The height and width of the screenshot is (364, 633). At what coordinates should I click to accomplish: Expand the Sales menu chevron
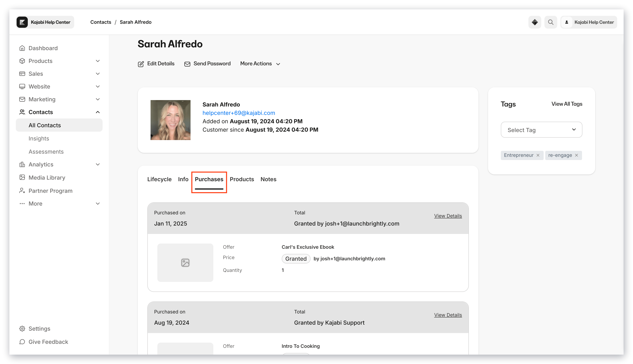click(x=98, y=74)
